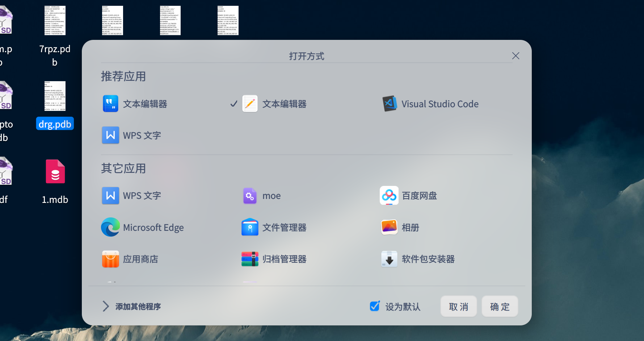Select WPS 文字 under 推荐应用

coord(131,136)
